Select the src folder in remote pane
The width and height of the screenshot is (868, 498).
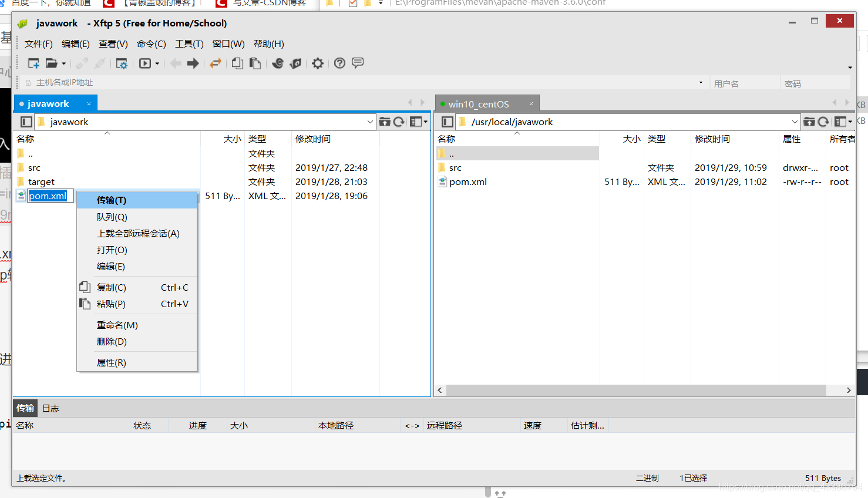click(x=455, y=167)
